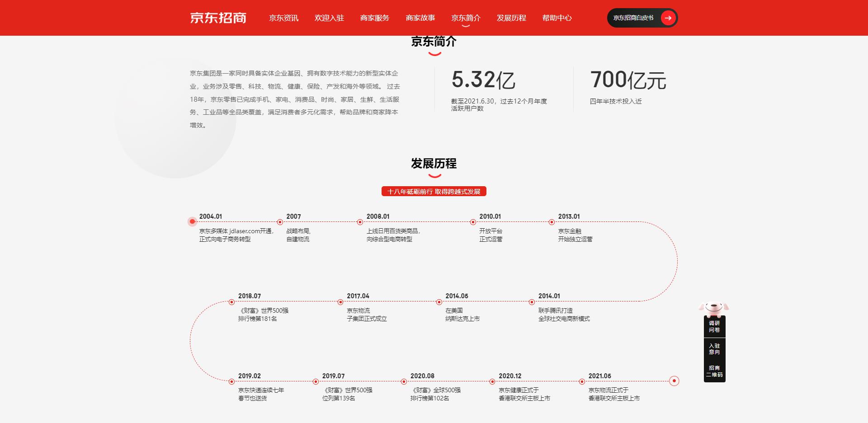This screenshot has width=868, height=423.
Task: Open the 京东资讯 menu item
Action: tap(283, 18)
